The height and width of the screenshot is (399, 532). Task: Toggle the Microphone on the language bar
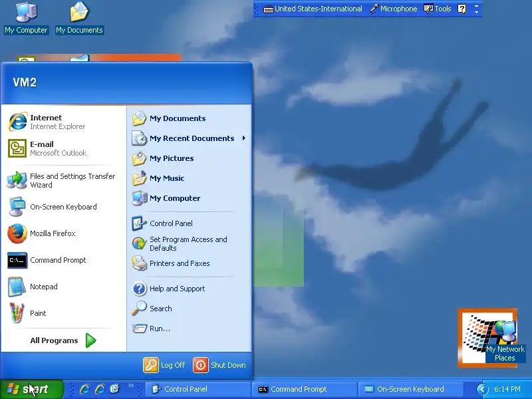394,9
